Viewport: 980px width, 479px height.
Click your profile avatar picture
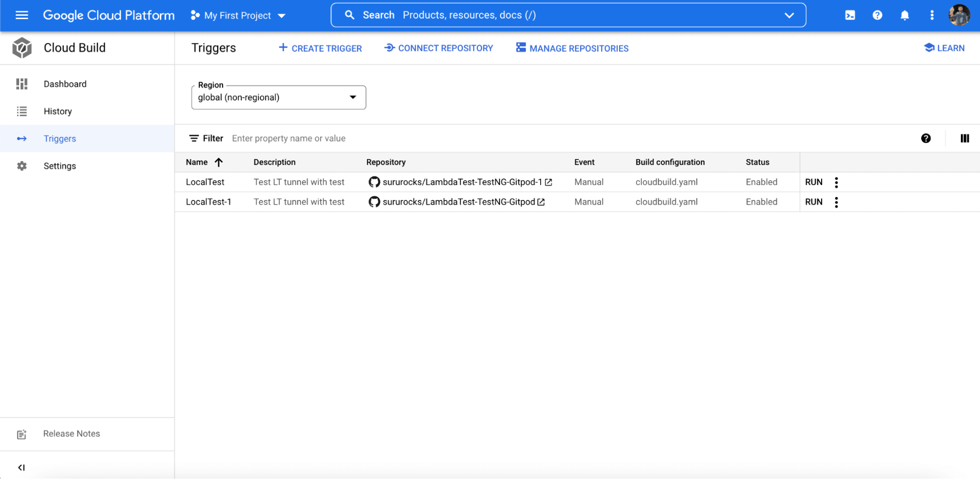[x=959, y=15]
